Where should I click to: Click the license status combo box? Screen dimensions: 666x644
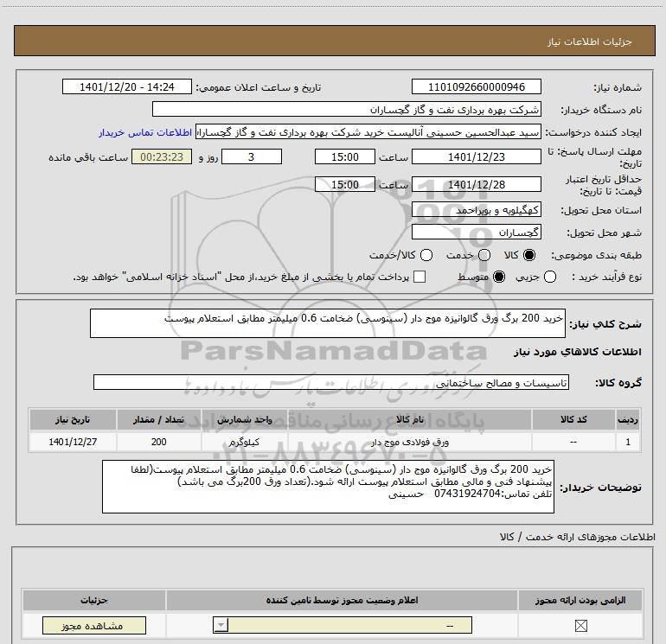click(x=343, y=625)
